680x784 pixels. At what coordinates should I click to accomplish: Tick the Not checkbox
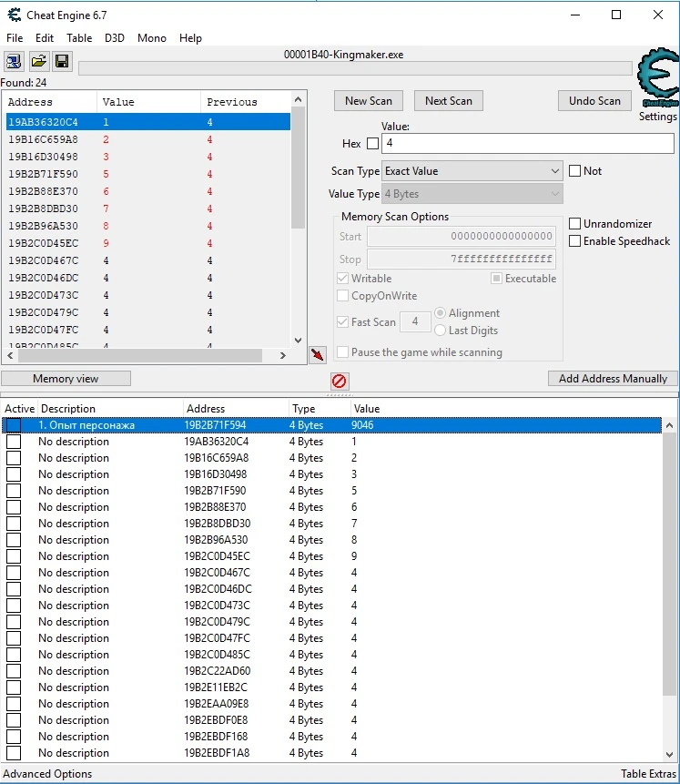[x=575, y=171]
